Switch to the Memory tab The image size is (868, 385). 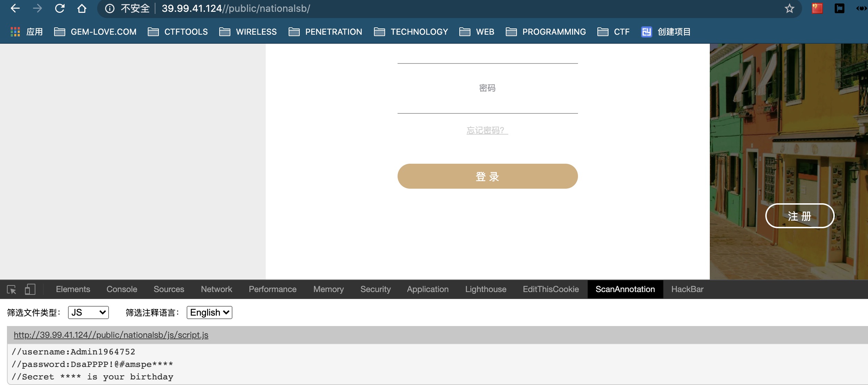point(329,289)
